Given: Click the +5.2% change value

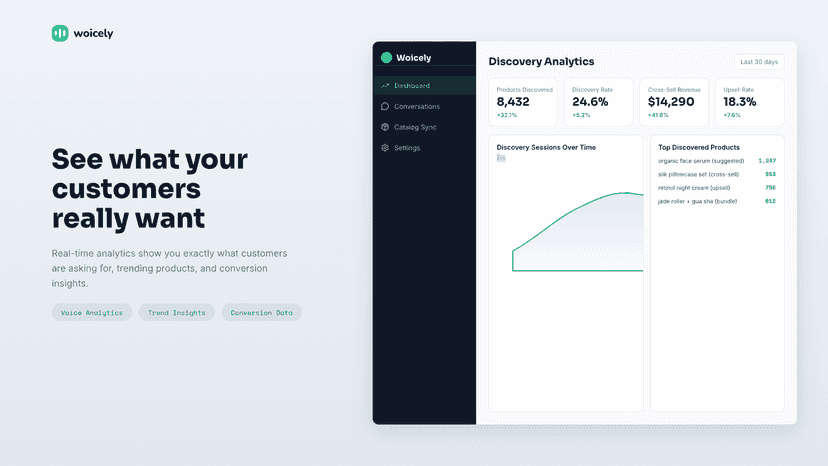Looking at the screenshot, I should (581, 115).
